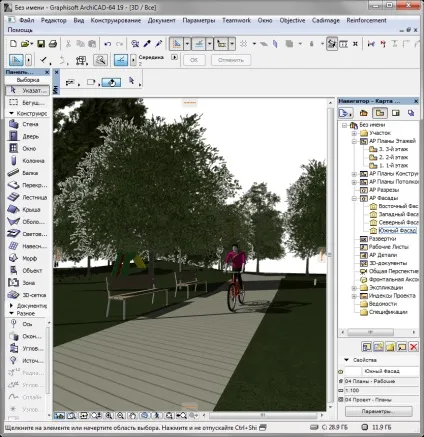Select the 3D-сетка (Mesh) tool
The image size is (424, 437).
[x=28, y=295]
